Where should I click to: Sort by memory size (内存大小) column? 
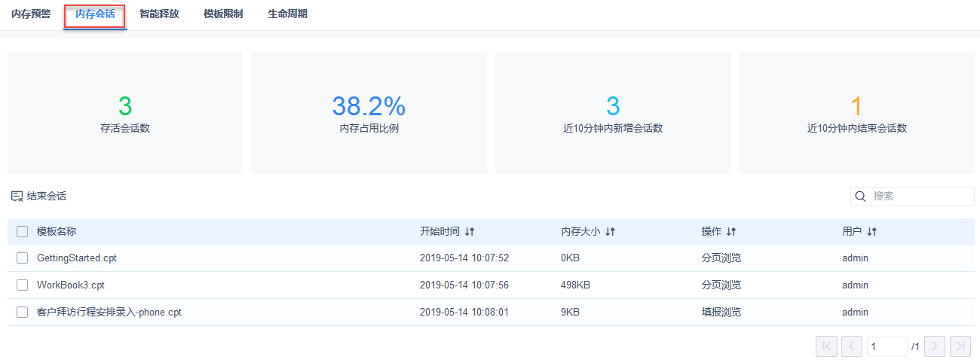(x=611, y=232)
